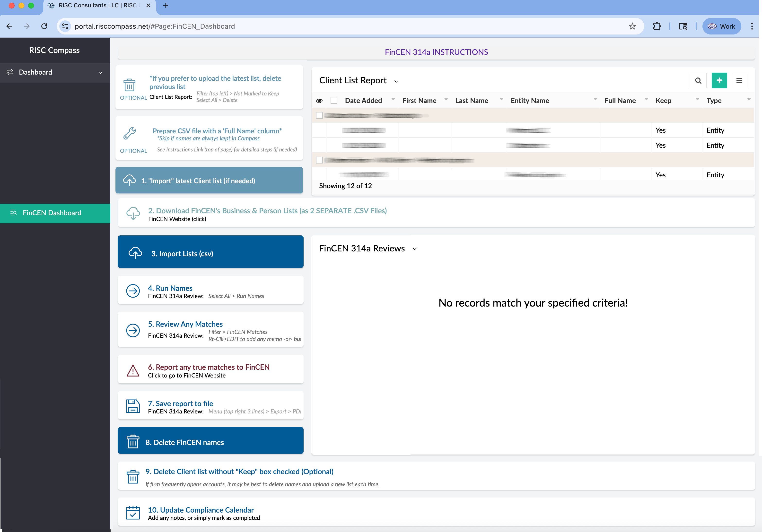Toggle the eye visibility icon in table header
The height and width of the screenshot is (532, 762).
pos(319,101)
